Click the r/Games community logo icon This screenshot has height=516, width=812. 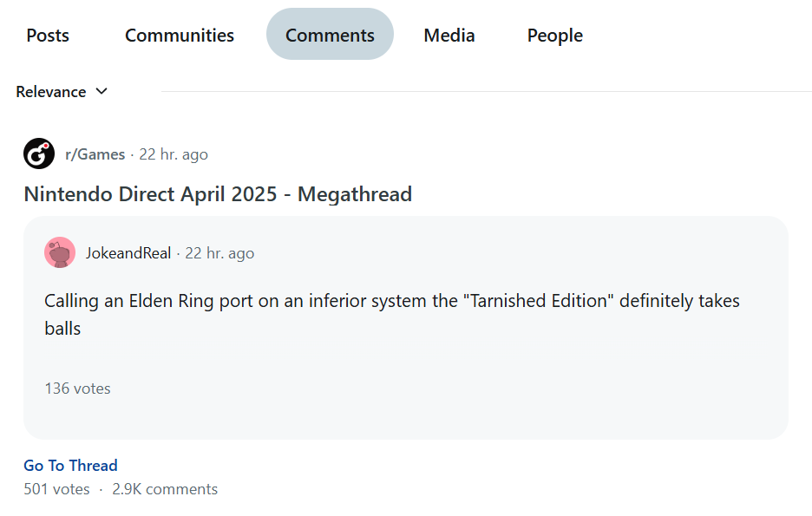pos(39,154)
